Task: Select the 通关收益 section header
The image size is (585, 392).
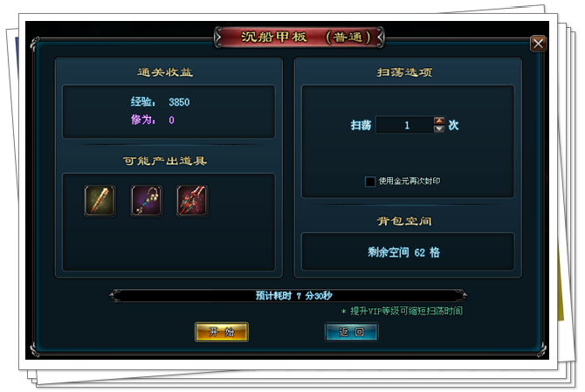Action: (x=165, y=72)
